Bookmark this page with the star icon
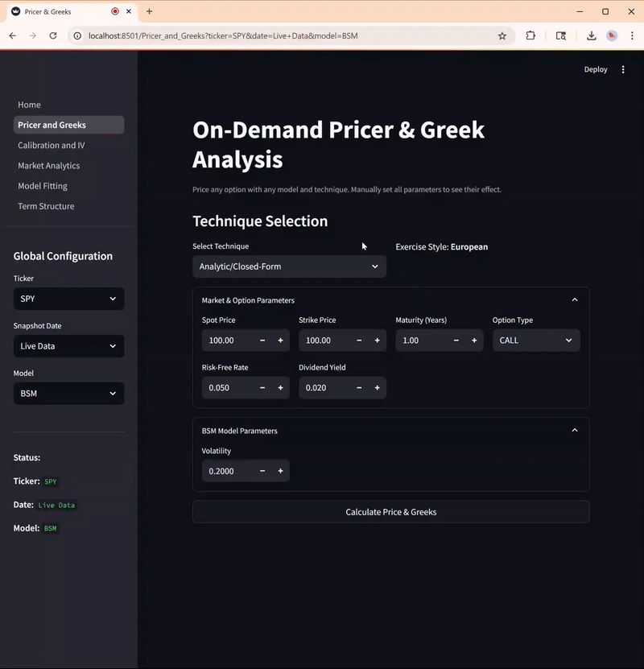 coord(502,36)
